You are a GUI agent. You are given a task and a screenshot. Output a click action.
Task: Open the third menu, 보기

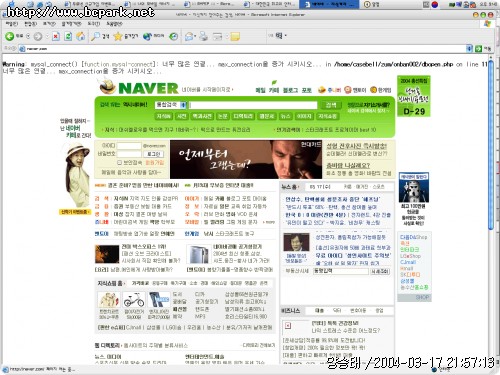pos(49,24)
